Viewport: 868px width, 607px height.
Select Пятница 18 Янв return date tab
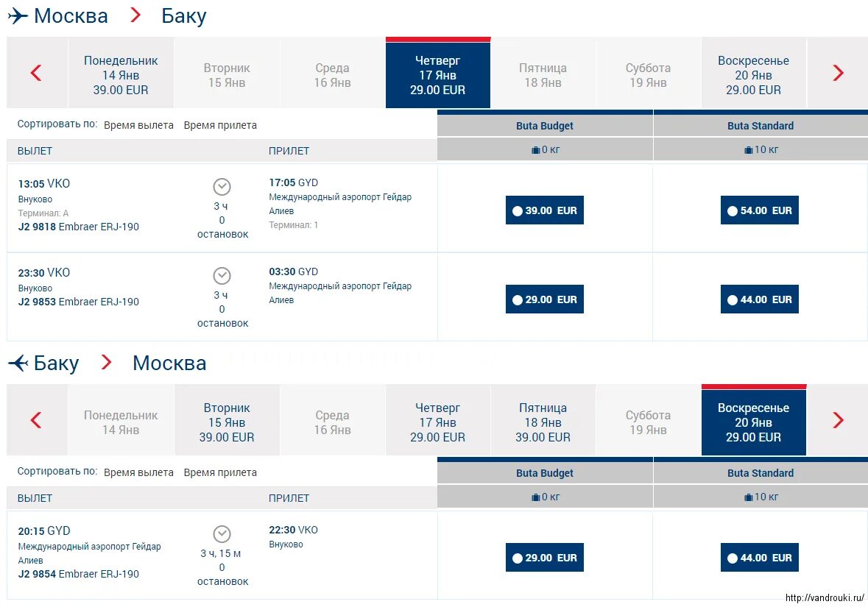[543, 422]
